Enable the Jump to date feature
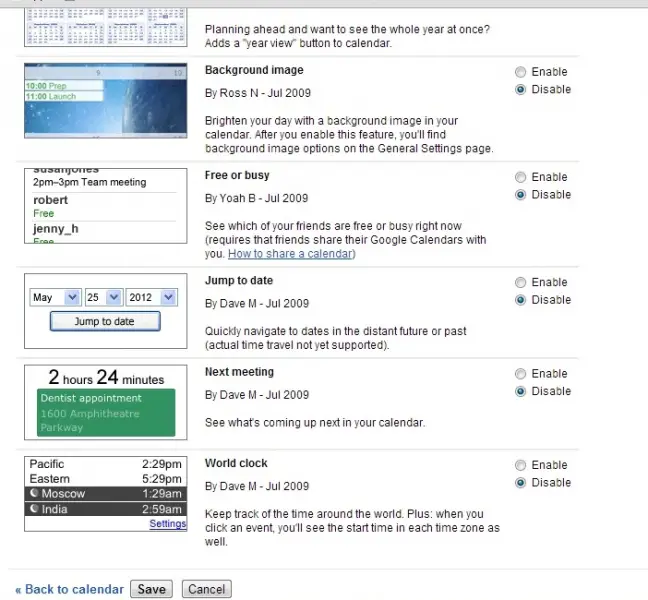Screen dimensions: 648x600 520,283
